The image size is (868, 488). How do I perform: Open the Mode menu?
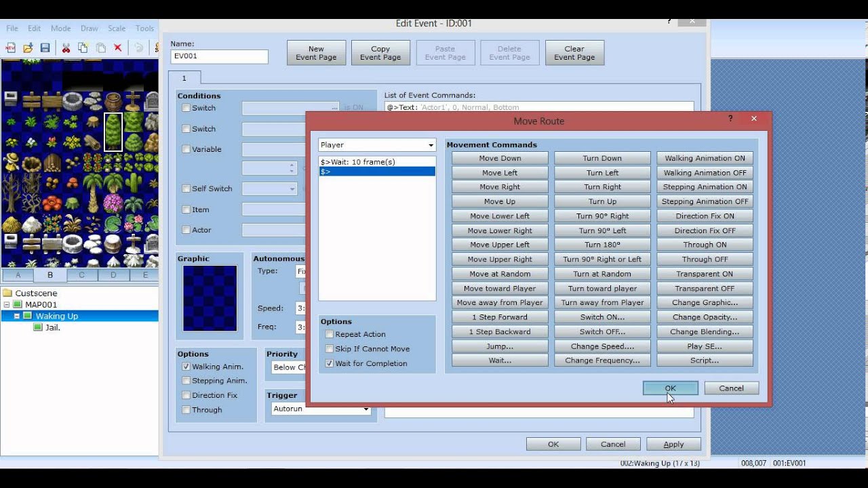pos(61,28)
